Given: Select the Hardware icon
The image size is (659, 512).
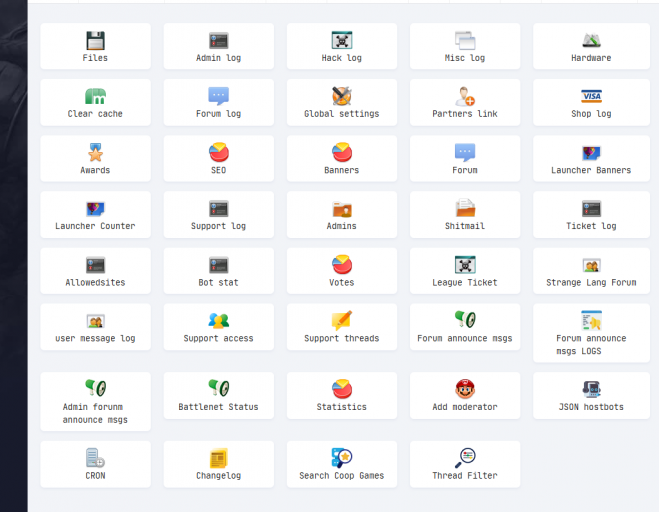Looking at the screenshot, I should tap(591, 40).
